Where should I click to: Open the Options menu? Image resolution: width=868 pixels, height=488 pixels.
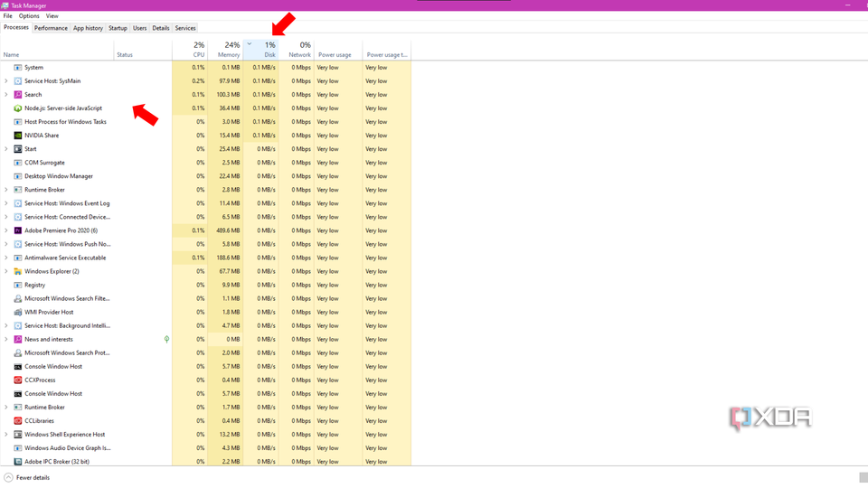tap(29, 16)
